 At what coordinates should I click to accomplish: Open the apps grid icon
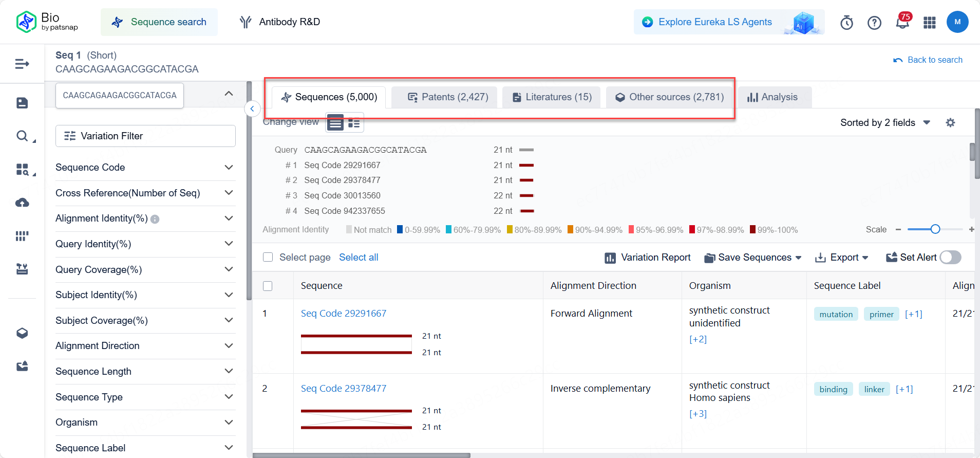point(930,23)
